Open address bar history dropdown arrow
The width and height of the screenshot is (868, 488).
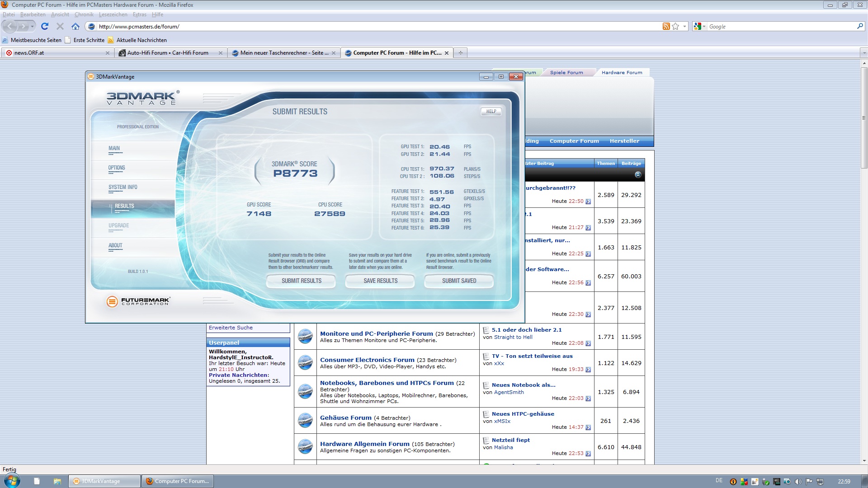coord(684,26)
